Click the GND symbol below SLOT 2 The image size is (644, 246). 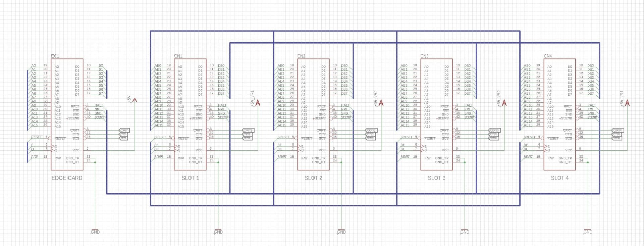point(341,232)
